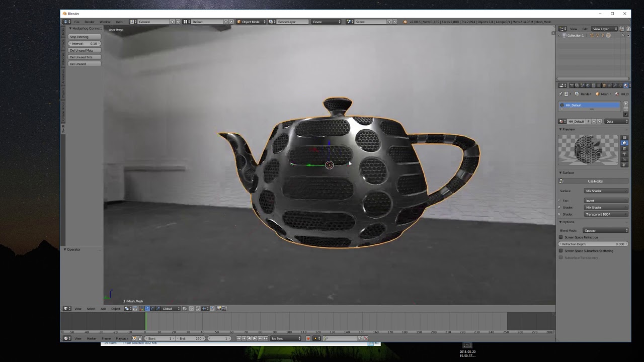Select the HH_Default material slot
This screenshot has width=644, height=362.
click(x=591, y=105)
